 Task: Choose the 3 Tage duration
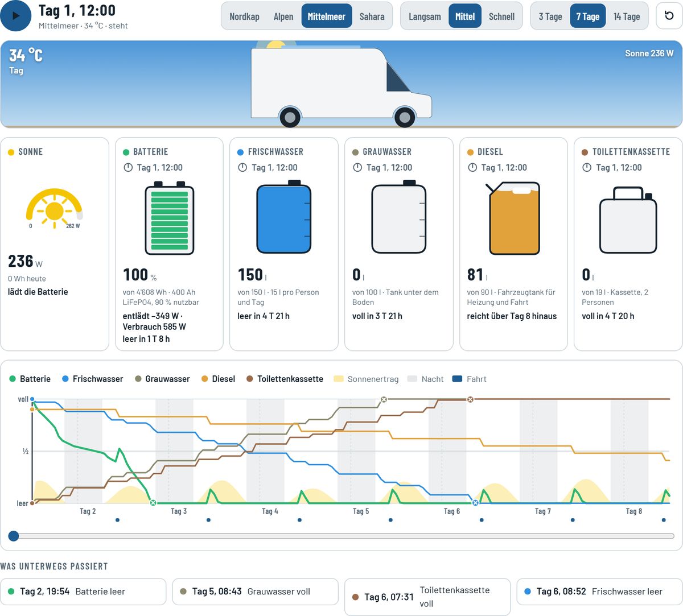point(550,16)
